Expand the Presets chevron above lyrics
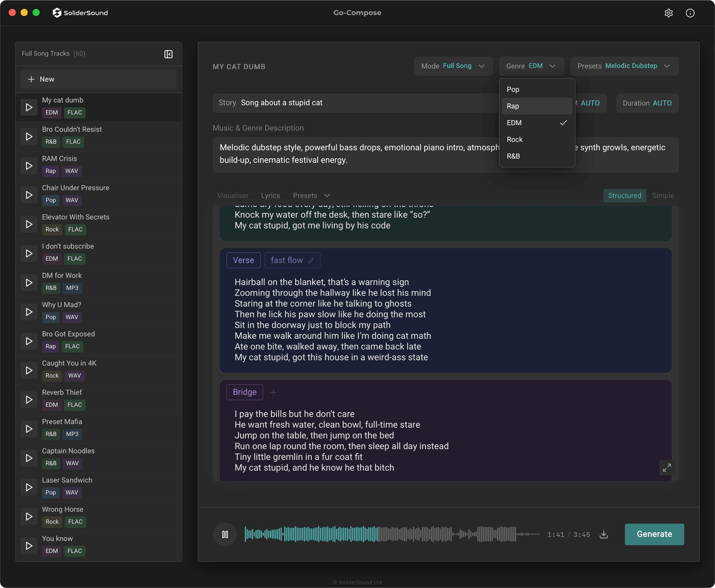Screen dimensions: 715x588 [327, 195]
